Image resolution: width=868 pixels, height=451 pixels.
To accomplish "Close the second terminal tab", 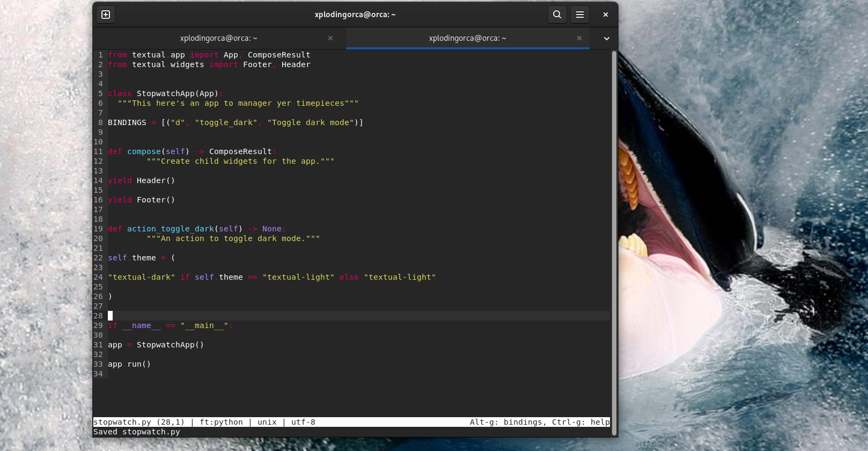I will click(579, 38).
